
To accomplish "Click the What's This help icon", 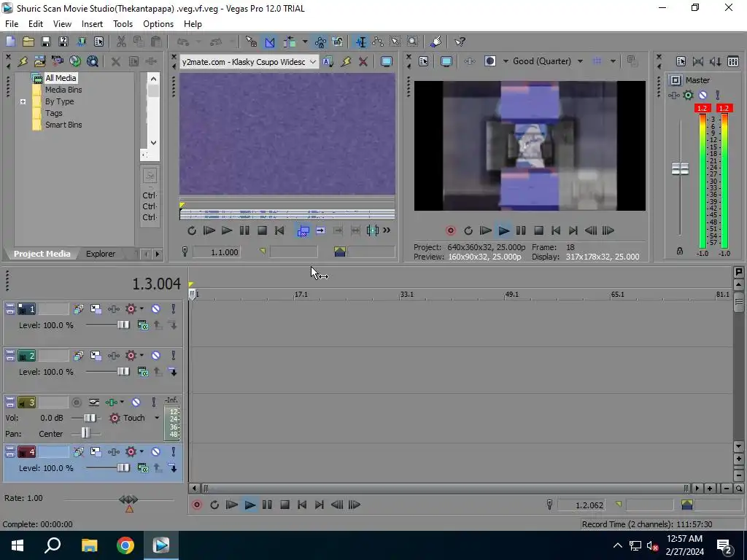I will click(x=460, y=42).
